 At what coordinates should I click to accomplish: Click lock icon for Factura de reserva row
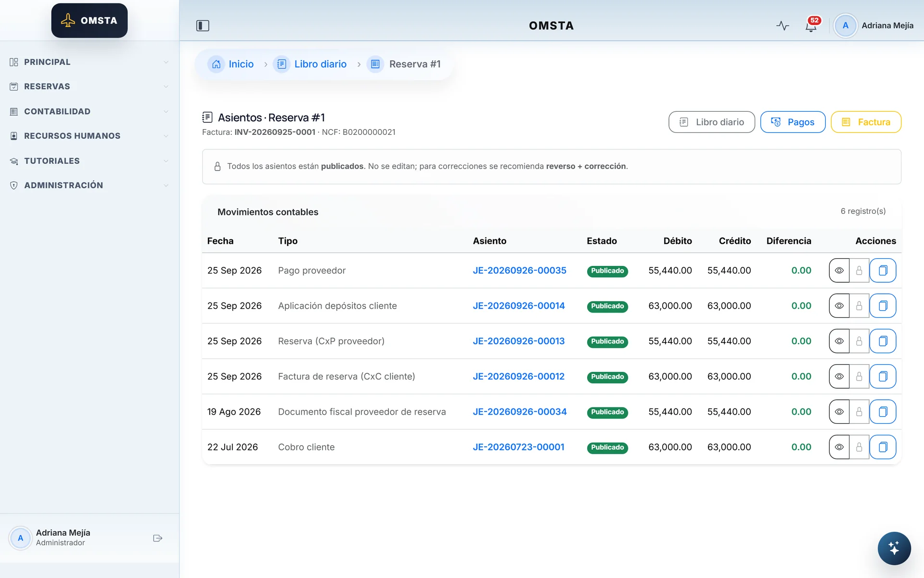(859, 377)
